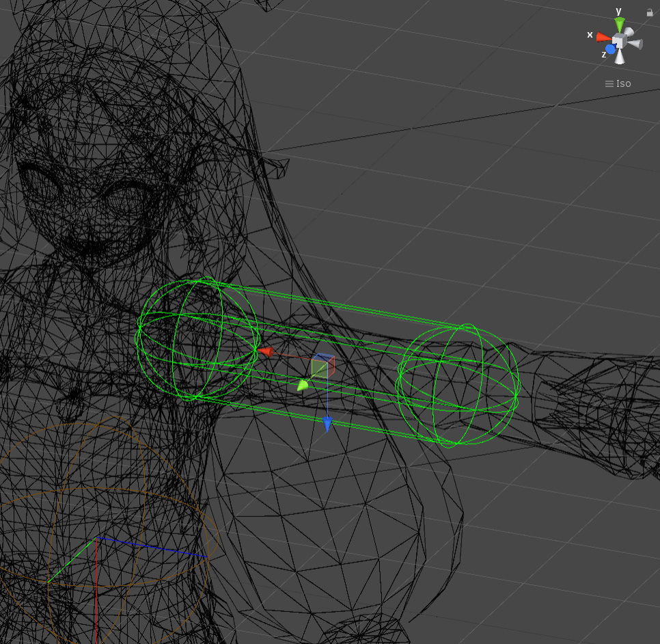Click the center cube of the move handle
This screenshot has width=660, height=644.
point(323,366)
